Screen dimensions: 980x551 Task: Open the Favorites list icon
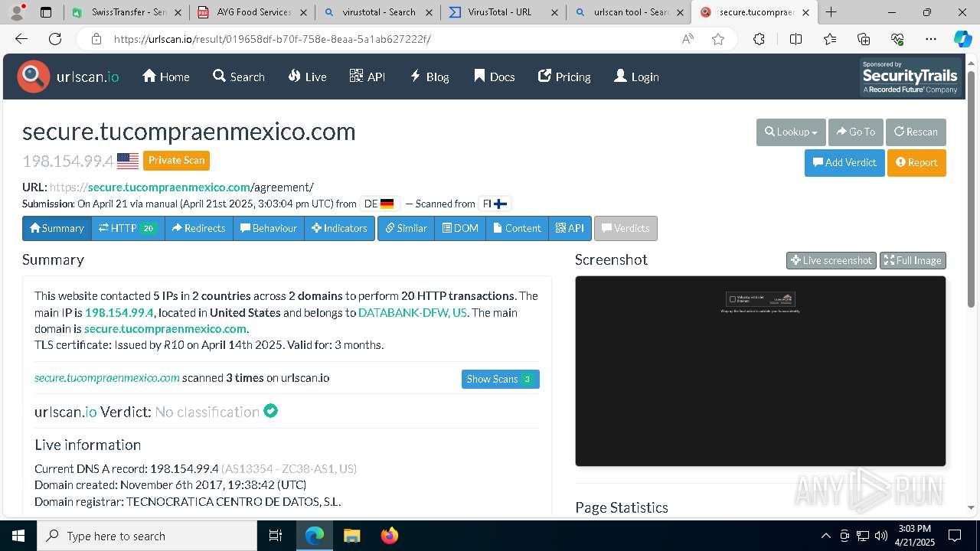830,39
